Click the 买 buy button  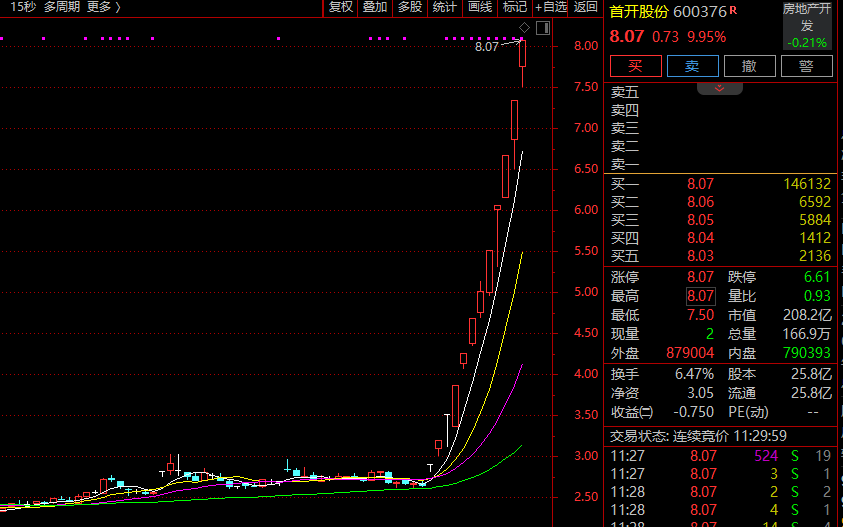(x=635, y=66)
